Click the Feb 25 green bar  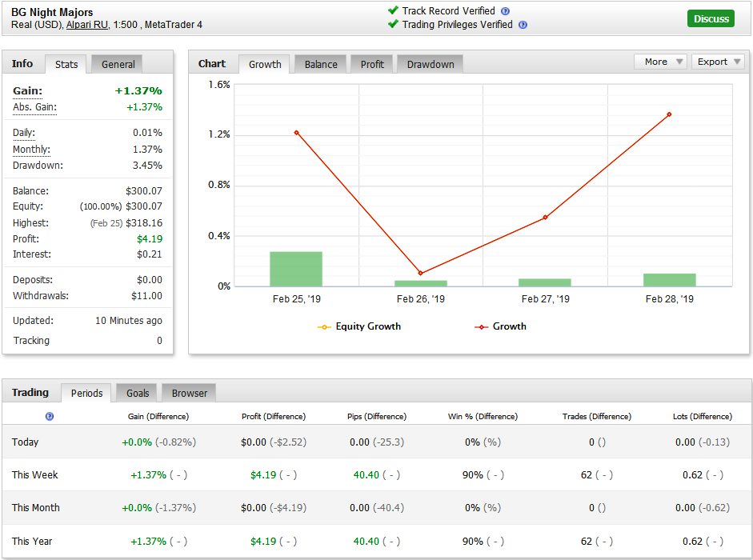pos(296,269)
